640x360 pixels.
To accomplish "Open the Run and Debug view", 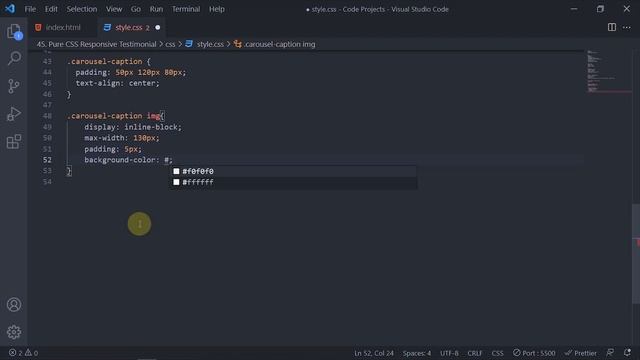I will [14, 114].
